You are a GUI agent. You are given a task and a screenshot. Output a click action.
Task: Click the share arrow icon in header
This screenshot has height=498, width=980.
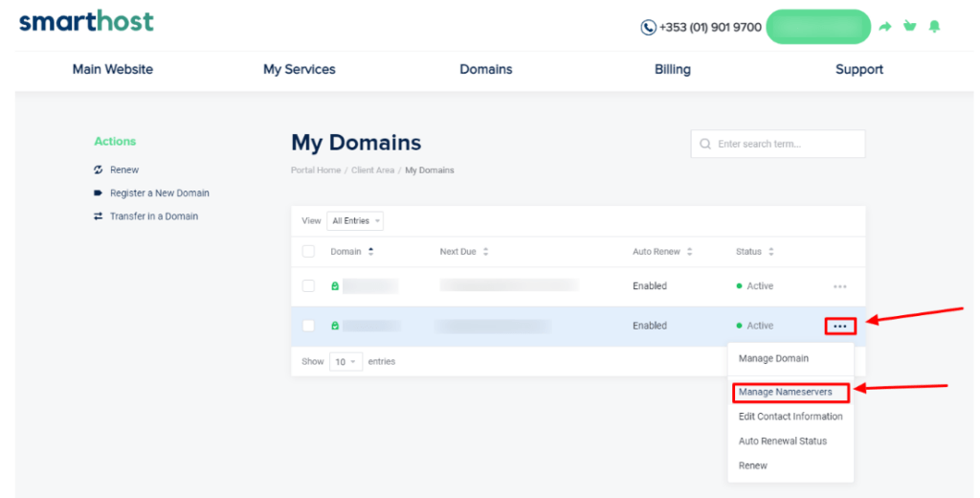tap(885, 27)
